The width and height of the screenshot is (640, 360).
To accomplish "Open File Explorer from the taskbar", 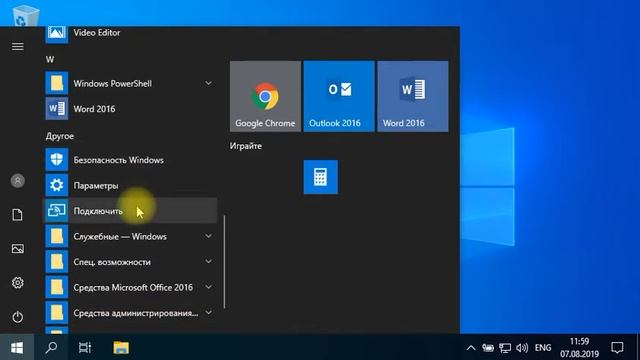I will click(121, 348).
